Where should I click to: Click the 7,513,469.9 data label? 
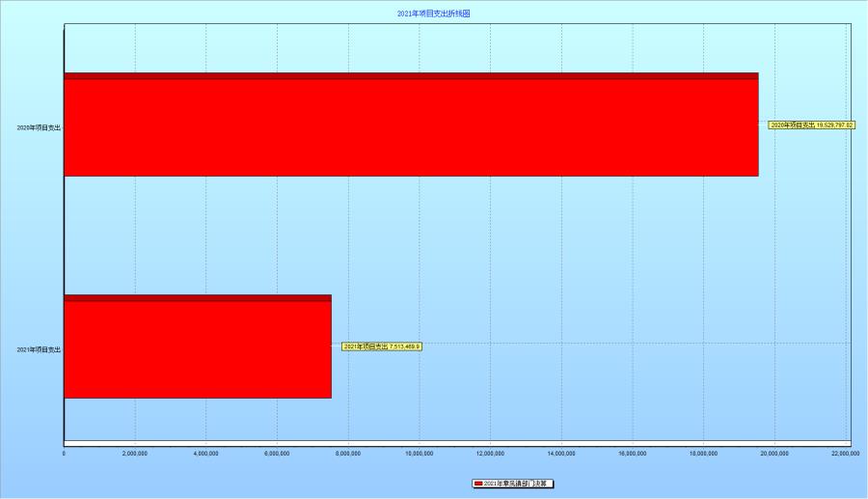pyautogui.click(x=382, y=347)
